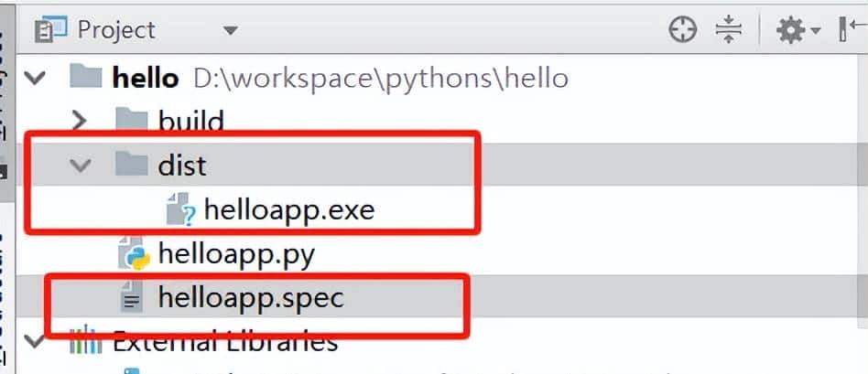868x374 pixels.
Task: Collapse the dist folder
Action: (81, 165)
